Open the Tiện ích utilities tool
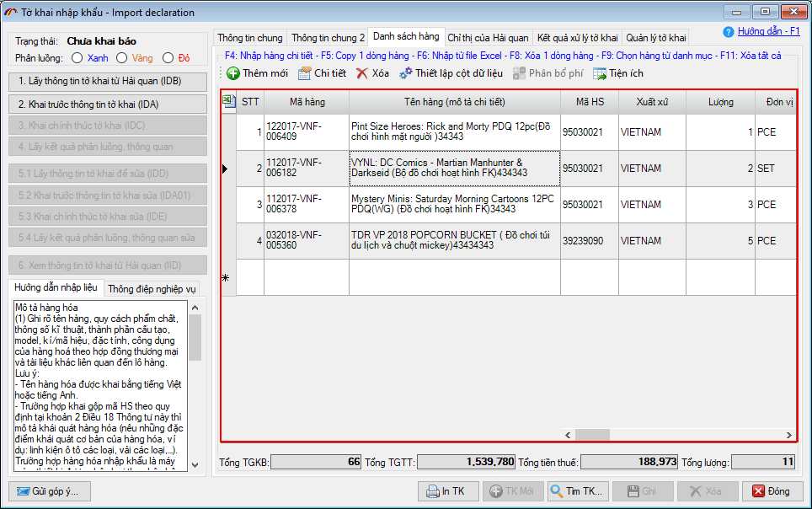Screen dimensions: 812x509 (x=600, y=73)
